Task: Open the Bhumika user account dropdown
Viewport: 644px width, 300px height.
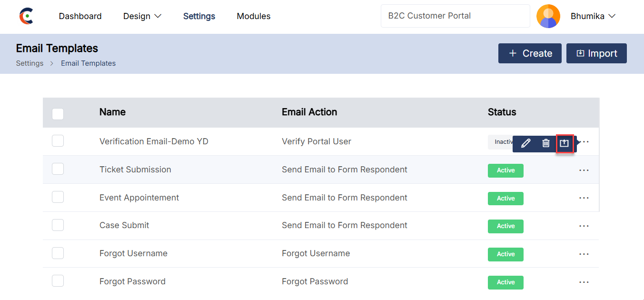Action: click(593, 16)
